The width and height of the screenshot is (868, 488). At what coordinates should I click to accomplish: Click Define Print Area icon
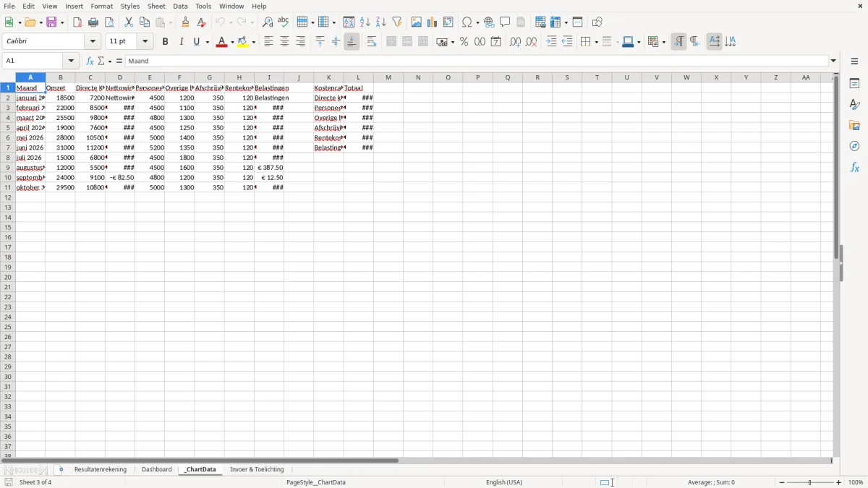pyautogui.click(x=540, y=22)
